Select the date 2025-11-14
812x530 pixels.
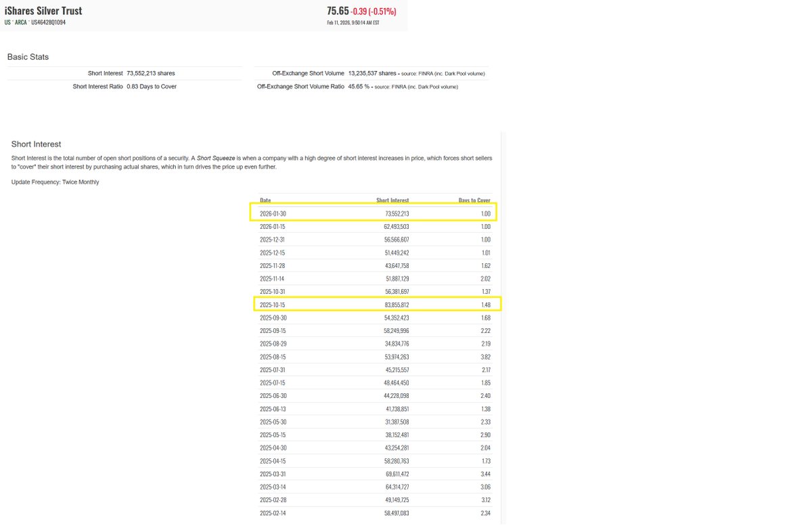[273, 279]
